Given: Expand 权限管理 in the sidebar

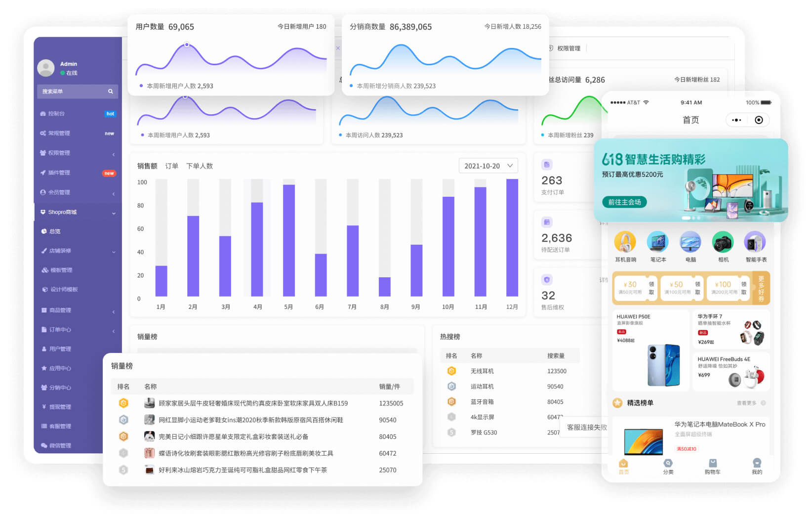Looking at the screenshot, I should (x=114, y=154).
